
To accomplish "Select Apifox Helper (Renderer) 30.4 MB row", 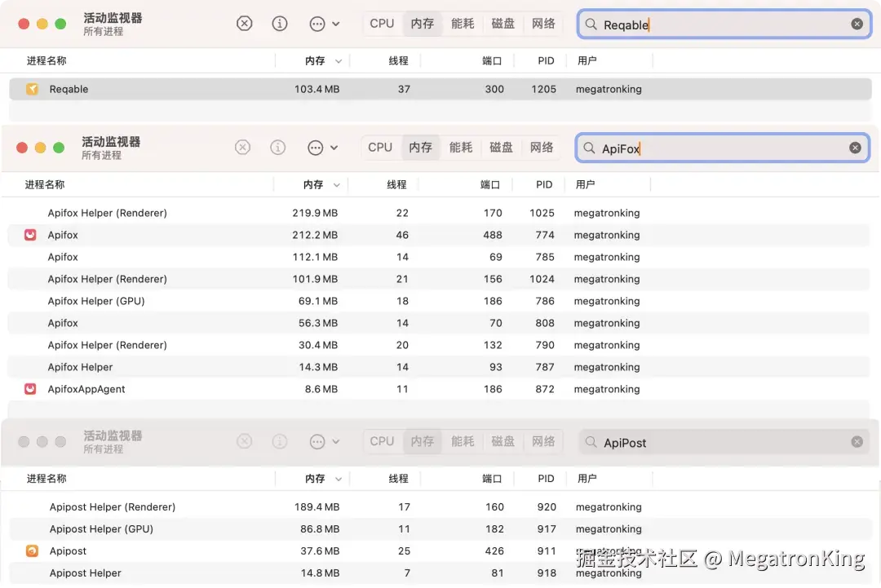I will pyautogui.click(x=440, y=345).
